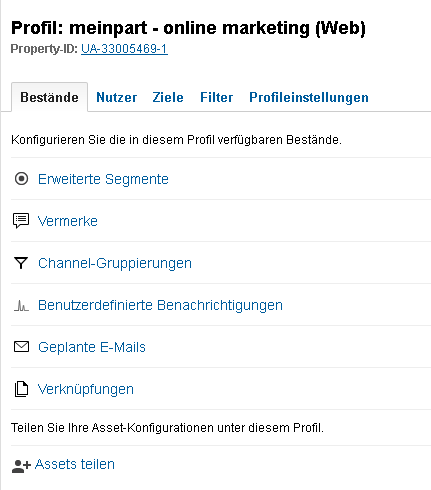The image size is (431, 490).
Task: Open the Vermerke link
Action: pyautogui.click(x=68, y=221)
